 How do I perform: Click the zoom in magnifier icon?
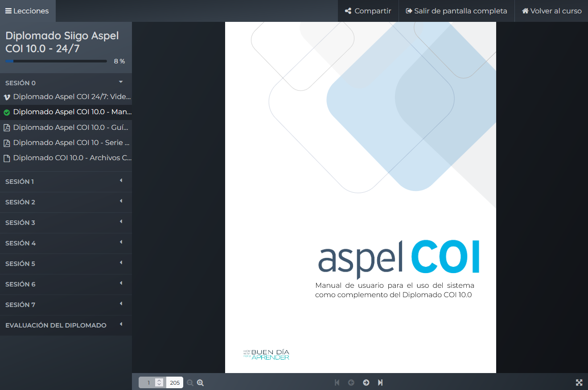coord(201,383)
